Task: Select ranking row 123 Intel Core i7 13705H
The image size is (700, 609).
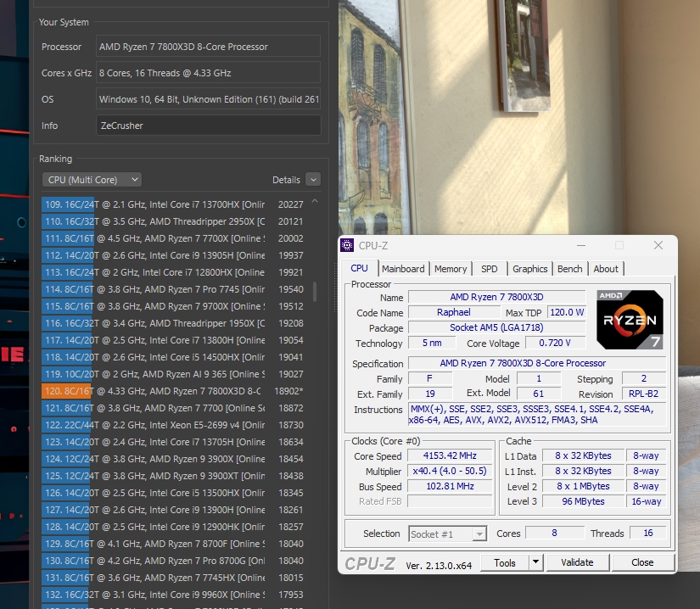Action: click(173, 442)
